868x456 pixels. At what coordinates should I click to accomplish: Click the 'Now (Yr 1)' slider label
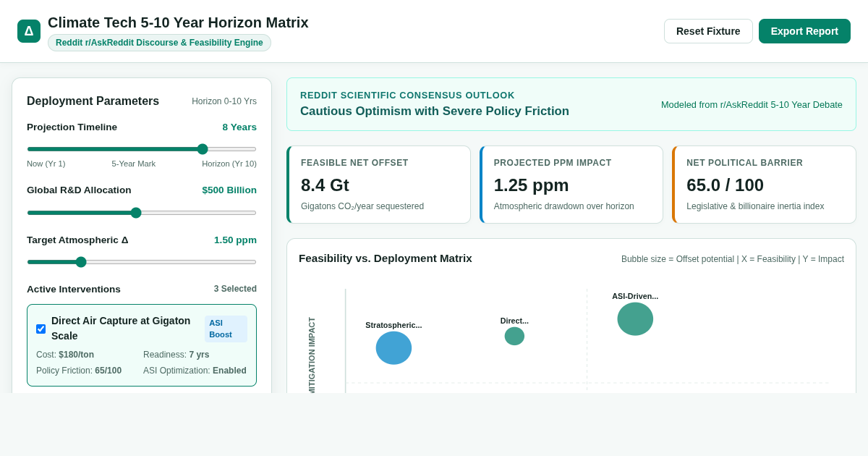coord(46,164)
